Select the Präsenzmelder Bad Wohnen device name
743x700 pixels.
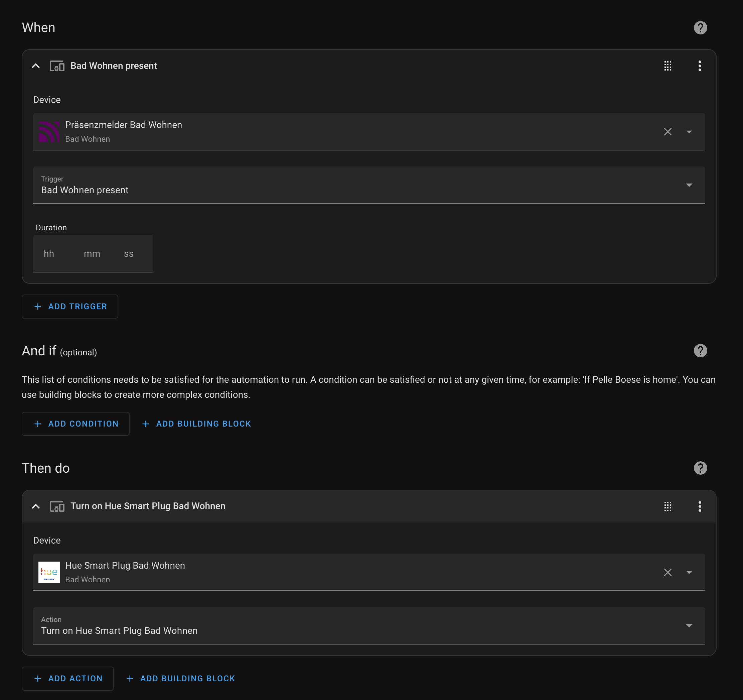pos(124,125)
